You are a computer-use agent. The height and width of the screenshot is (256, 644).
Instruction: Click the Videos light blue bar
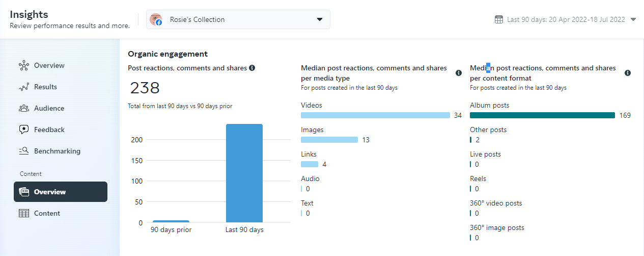(375, 115)
